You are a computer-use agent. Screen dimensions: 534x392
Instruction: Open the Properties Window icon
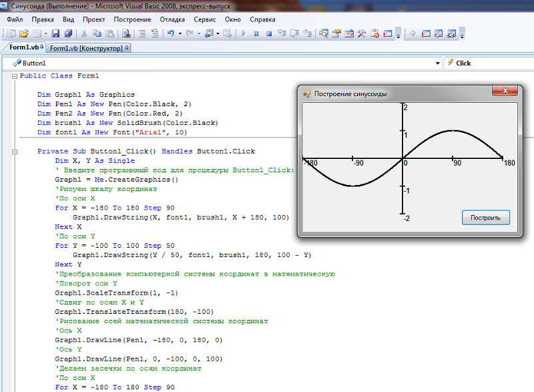[336, 33]
